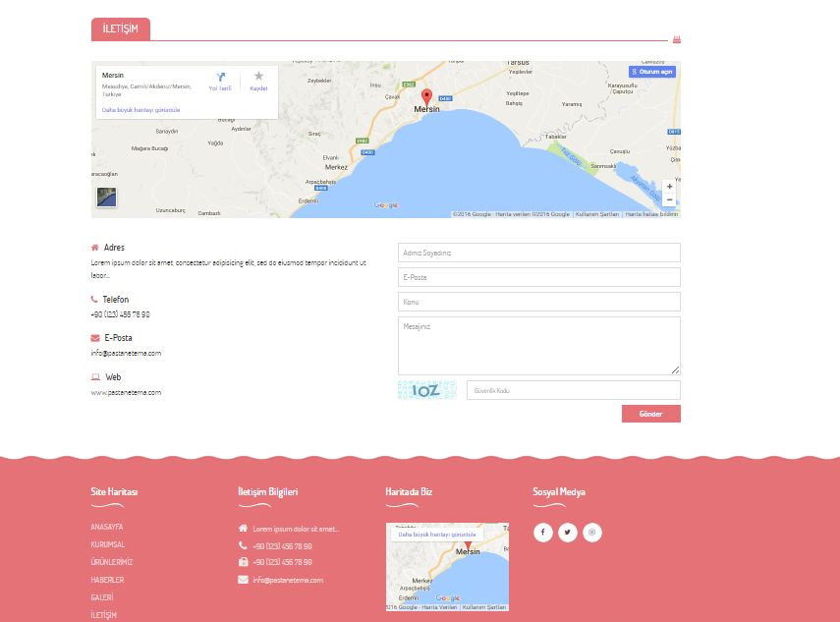Zoom out on the large map

click(x=669, y=199)
